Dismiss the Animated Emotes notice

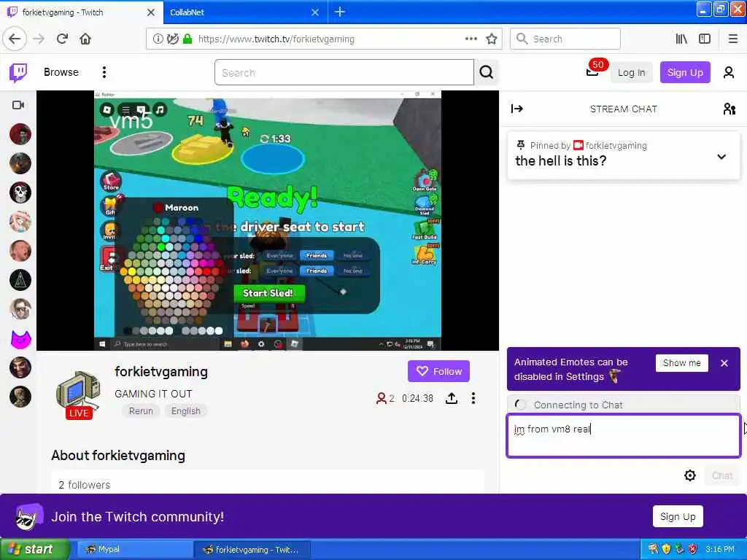[x=724, y=363]
